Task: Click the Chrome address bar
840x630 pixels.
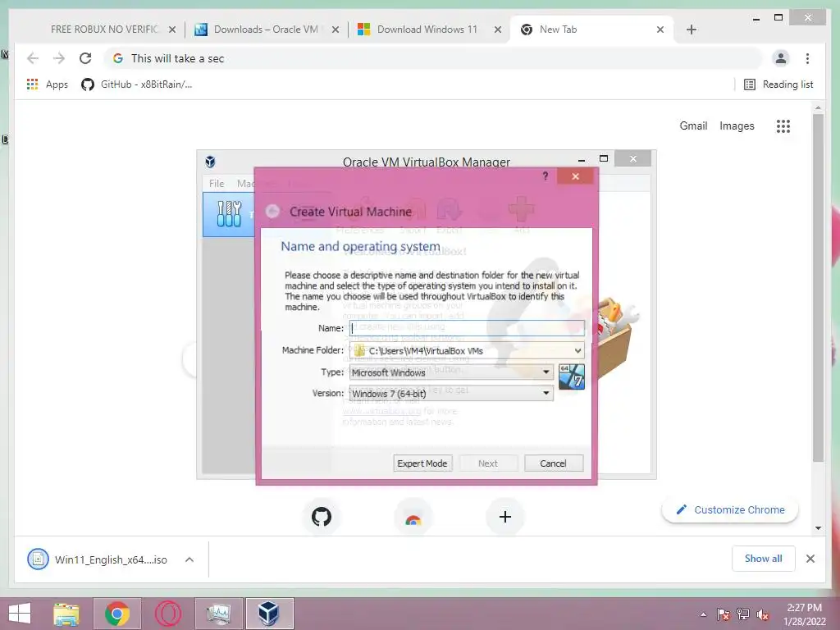Action: click(x=434, y=58)
